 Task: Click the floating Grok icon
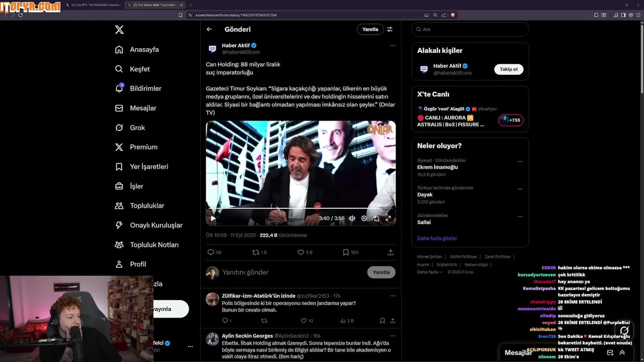click(x=624, y=331)
